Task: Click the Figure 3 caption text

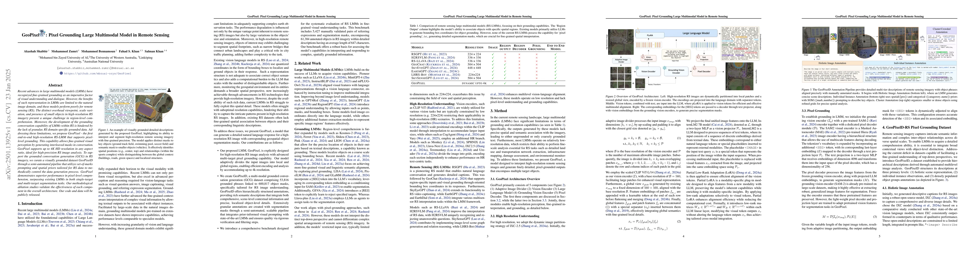Action: pos(879,97)
